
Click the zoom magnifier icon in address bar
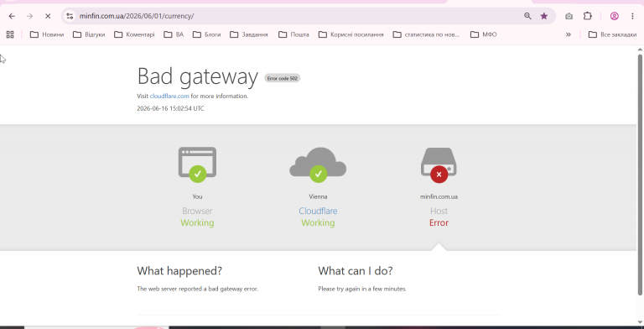click(527, 16)
